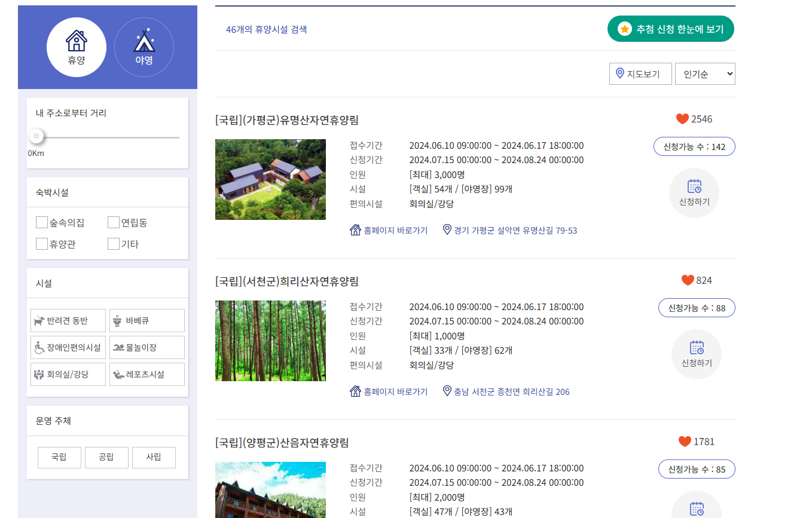Click the distance slider track
Viewport: 812px width, 518px height.
click(x=108, y=137)
